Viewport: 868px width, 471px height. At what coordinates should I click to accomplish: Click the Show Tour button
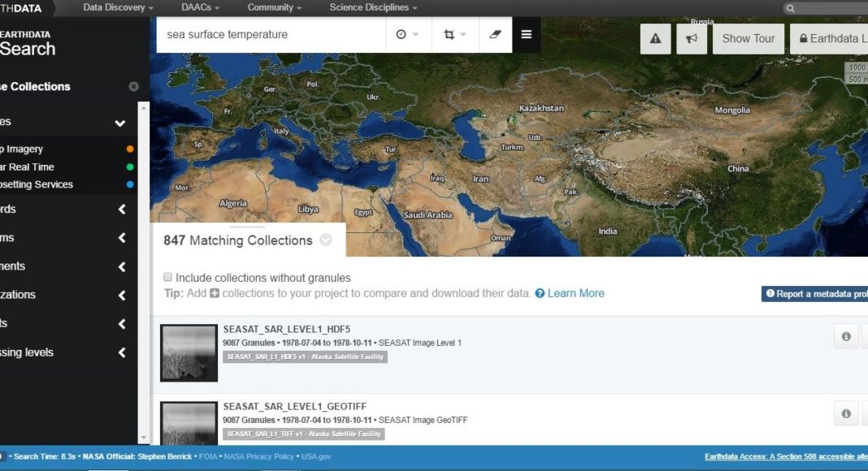click(x=748, y=38)
